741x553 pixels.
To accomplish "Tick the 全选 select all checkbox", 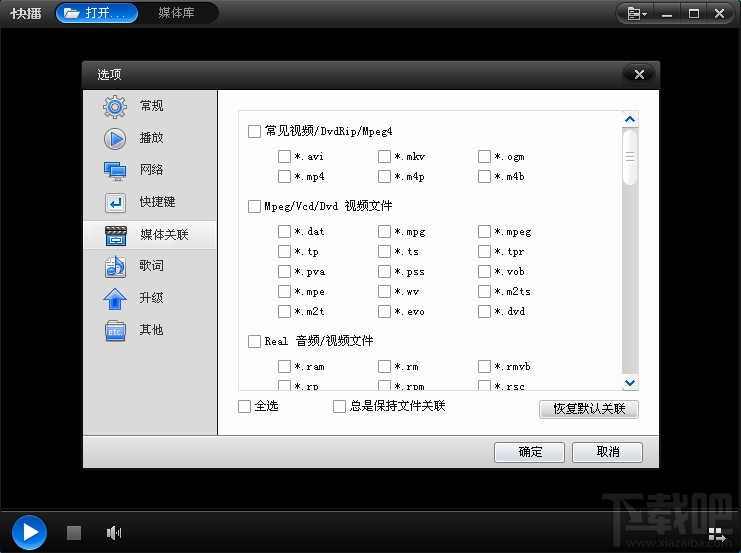I will (x=244, y=406).
